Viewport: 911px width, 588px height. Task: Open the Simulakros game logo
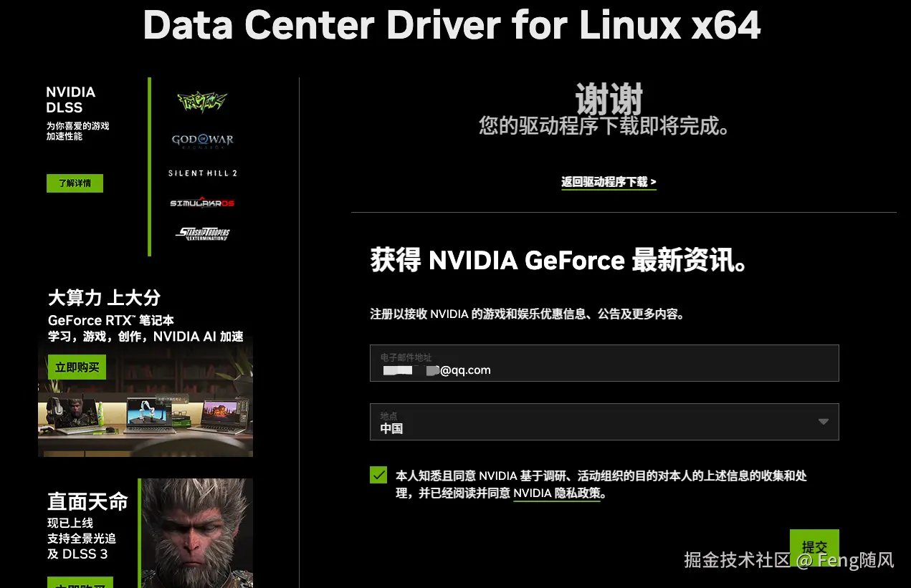[202, 203]
